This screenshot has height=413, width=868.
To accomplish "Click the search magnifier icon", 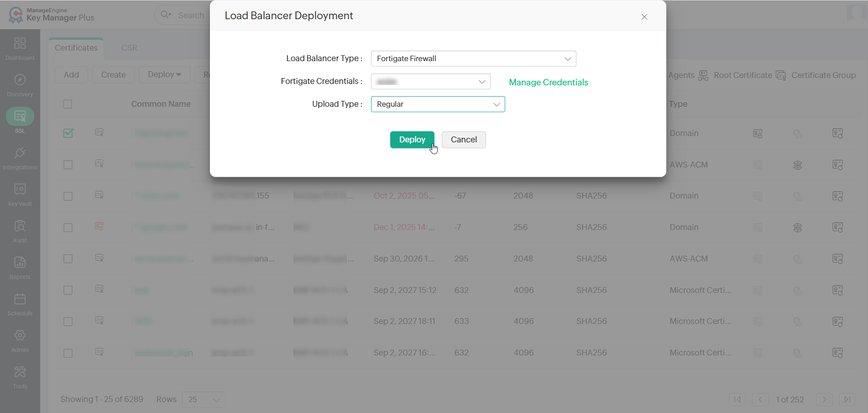I will pyautogui.click(x=165, y=15).
